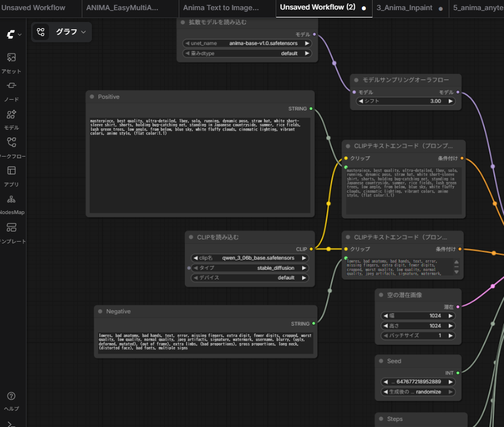Toggle the bottom console panel icon
The width and height of the screenshot is (504, 427).
(x=11, y=424)
